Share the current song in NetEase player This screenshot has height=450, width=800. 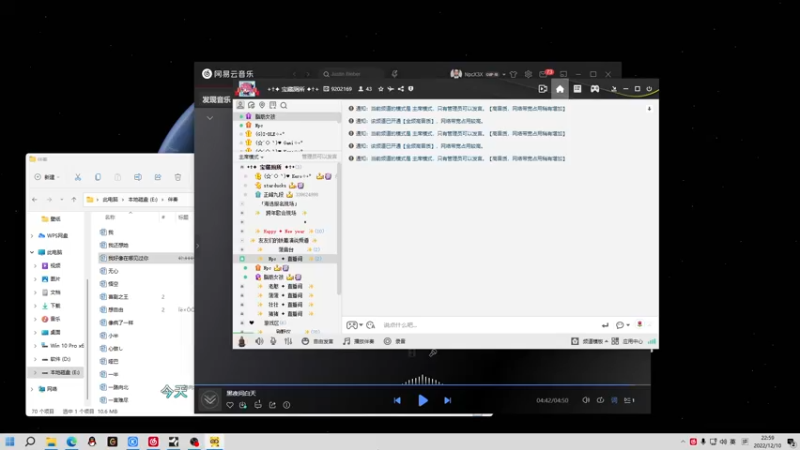click(272, 405)
